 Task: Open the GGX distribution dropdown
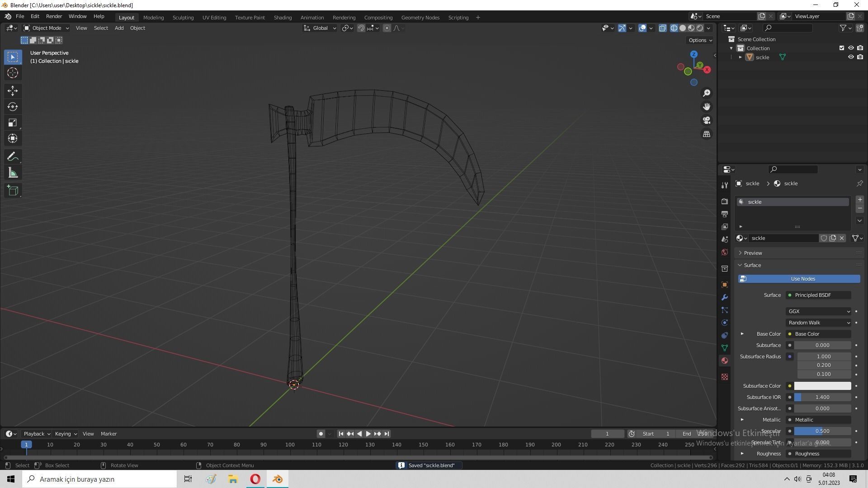pos(819,311)
